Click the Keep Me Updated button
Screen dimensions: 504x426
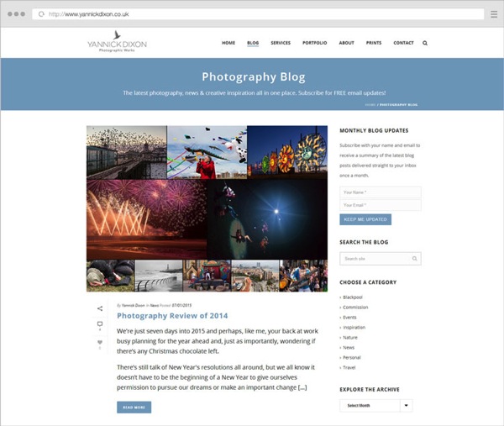point(365,219)
